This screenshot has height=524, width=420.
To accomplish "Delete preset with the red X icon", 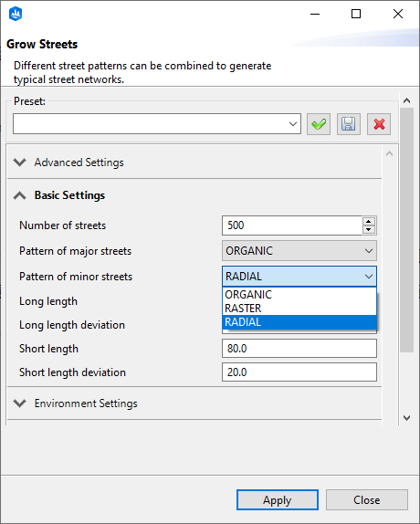I will pos(379,124).
